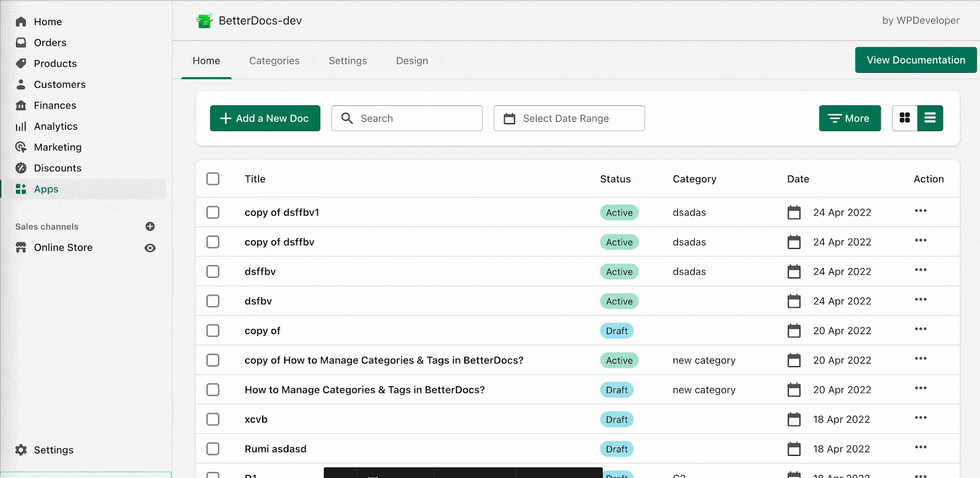
Task: Open action menu for Rumi asdasd
Action: point(921,447)
